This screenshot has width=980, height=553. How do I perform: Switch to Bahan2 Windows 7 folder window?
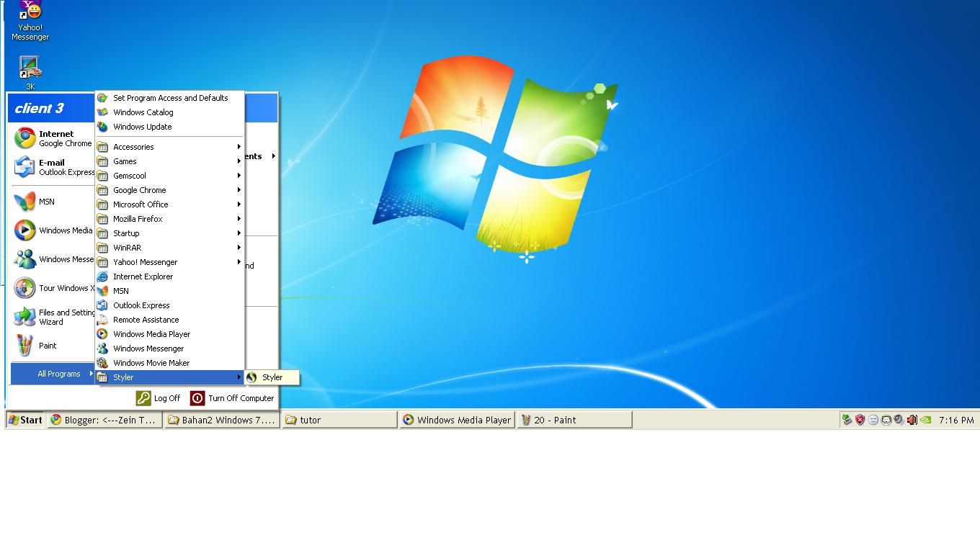tap(222, 420)
